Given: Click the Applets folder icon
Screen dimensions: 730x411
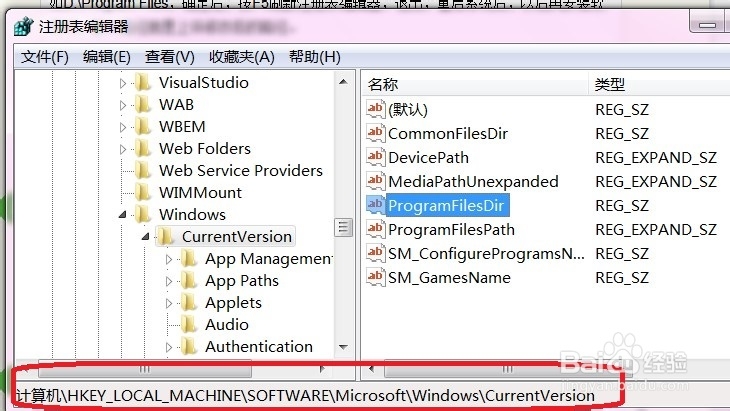Looking at the screenshot, I should (189, 303).
